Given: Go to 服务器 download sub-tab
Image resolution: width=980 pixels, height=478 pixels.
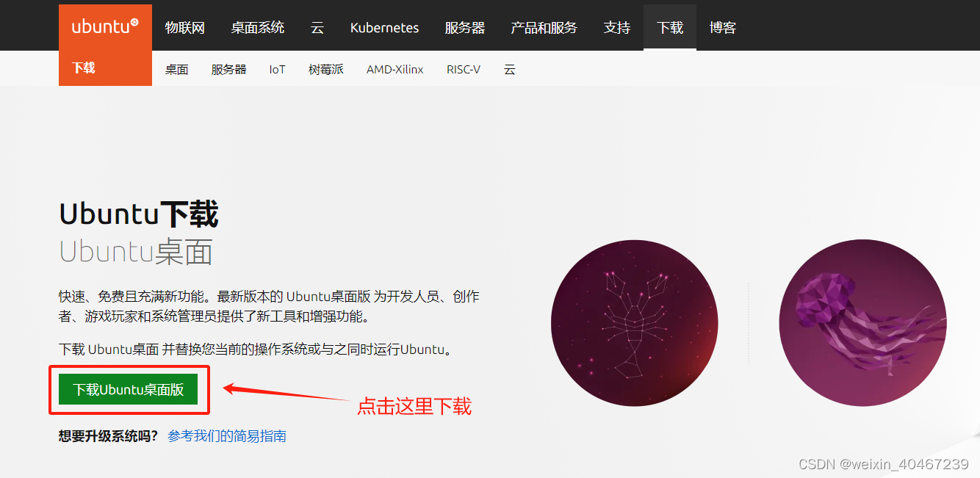Looking at the screenshot, I should click(229, 70).
